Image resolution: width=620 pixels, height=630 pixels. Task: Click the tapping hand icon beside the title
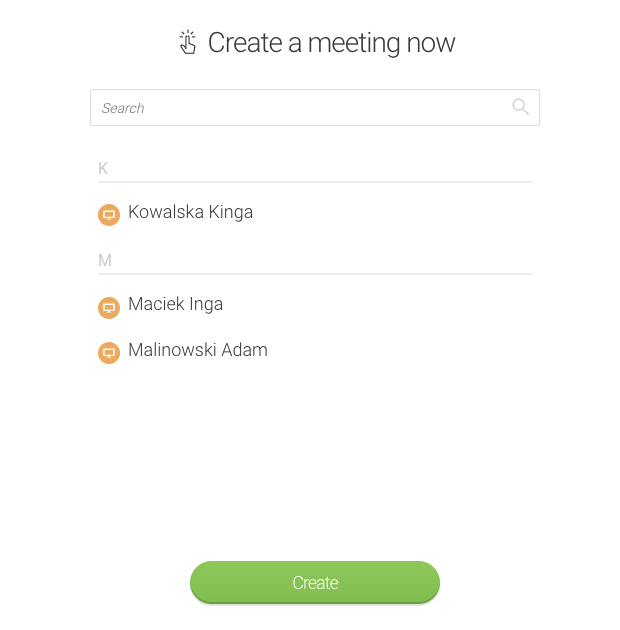click(188, 42)
